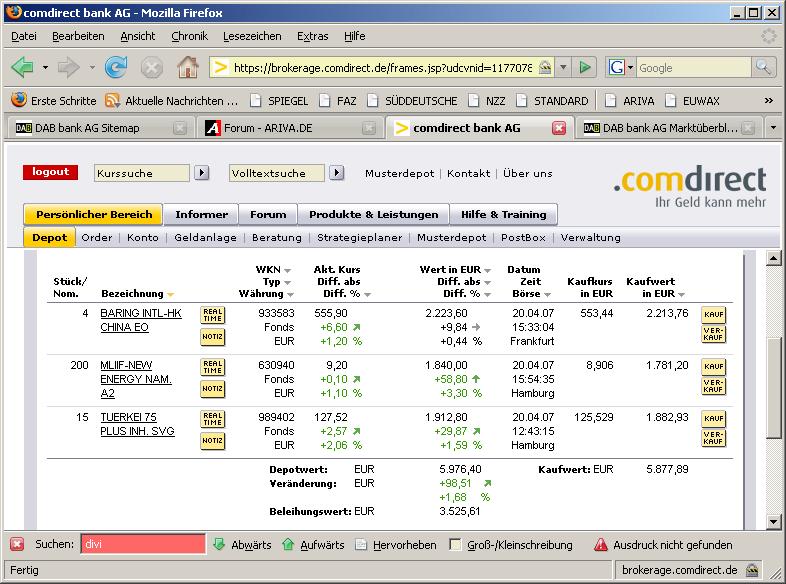Expand the tab list dropdown arrow
Image resolution: width=786 pixels, height=584 pixels.
(772, 128)
